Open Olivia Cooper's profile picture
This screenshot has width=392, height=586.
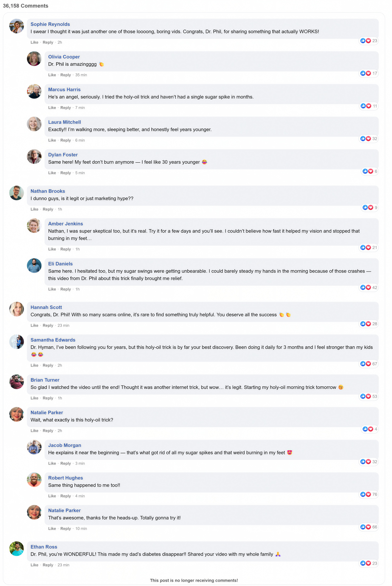point(34,59)
